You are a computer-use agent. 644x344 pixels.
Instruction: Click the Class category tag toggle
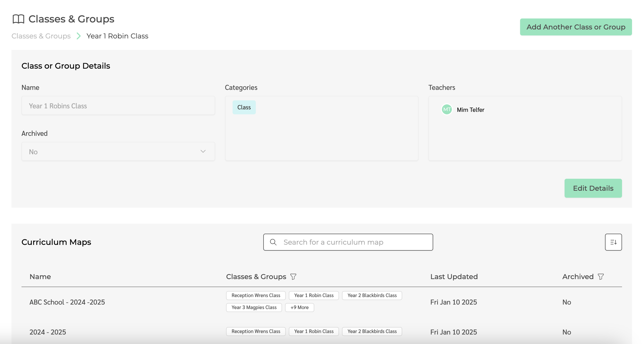click(244, 107)
